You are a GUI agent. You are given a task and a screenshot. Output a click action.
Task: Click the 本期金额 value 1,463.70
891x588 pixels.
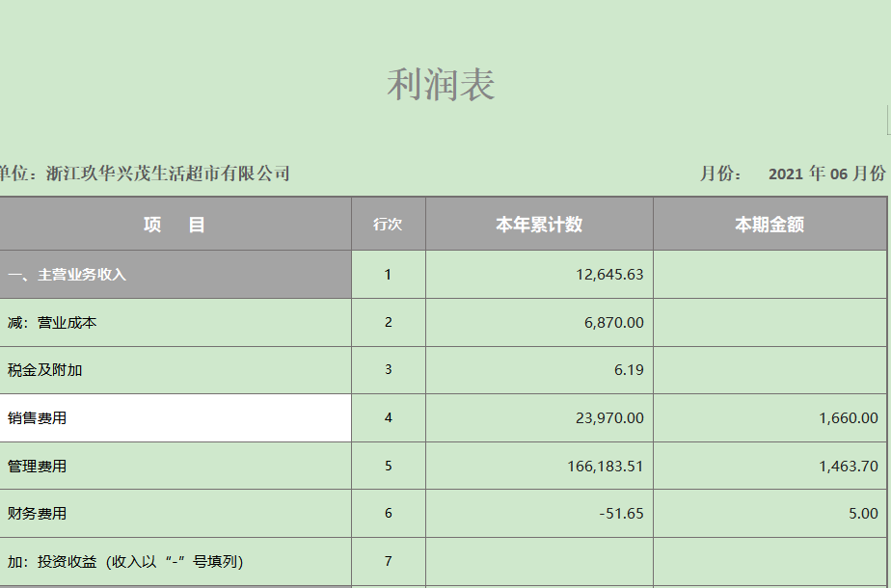(849, 467)
